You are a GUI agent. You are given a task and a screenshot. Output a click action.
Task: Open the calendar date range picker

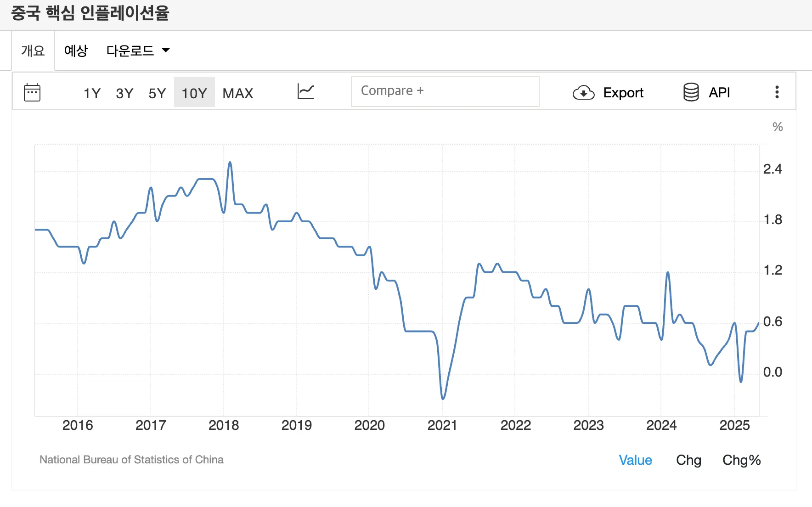click(32, 92)
